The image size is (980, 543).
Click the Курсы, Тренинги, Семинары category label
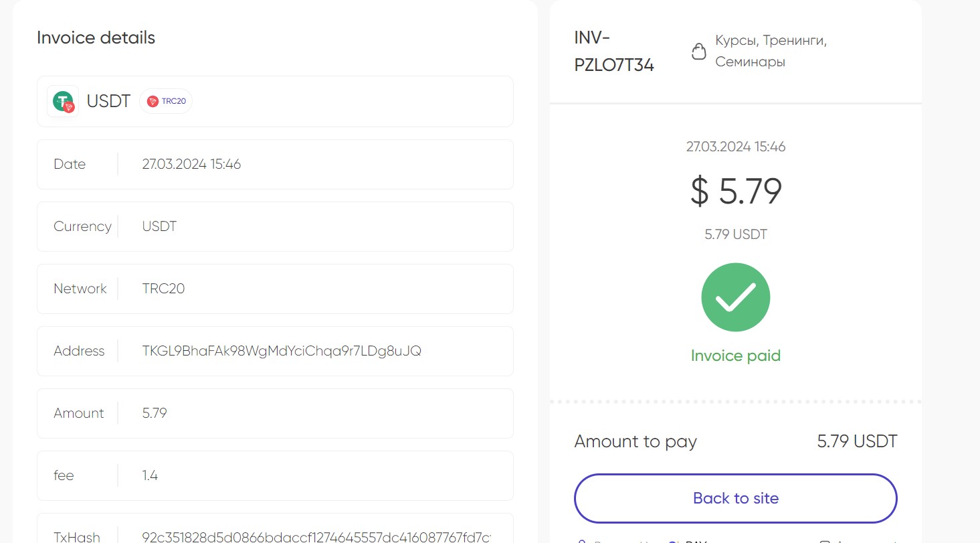(771, 52)
